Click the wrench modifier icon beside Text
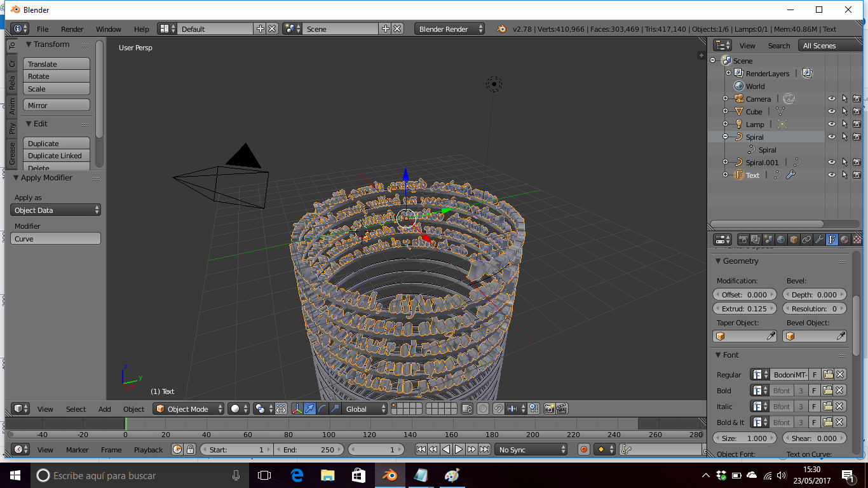 790,175
